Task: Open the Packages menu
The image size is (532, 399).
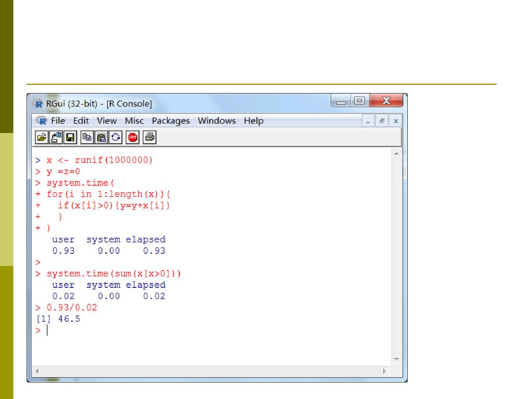Action: (170, 121)
